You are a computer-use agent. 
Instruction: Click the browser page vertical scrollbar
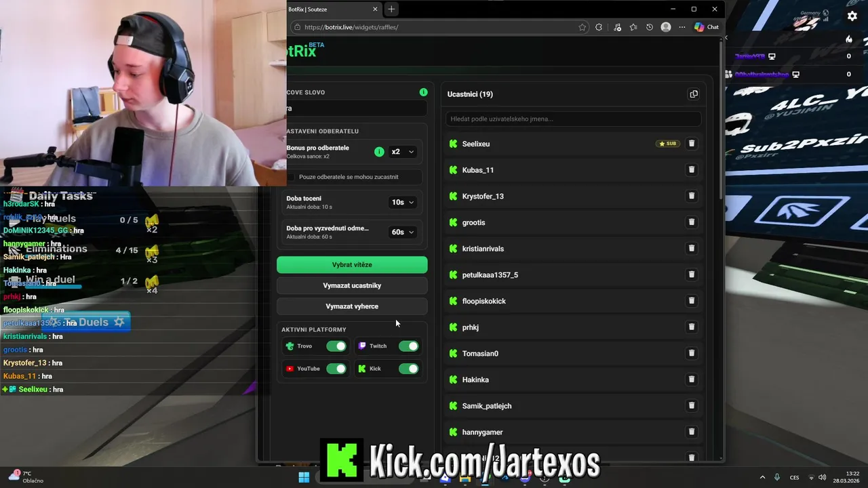(721, 122)
